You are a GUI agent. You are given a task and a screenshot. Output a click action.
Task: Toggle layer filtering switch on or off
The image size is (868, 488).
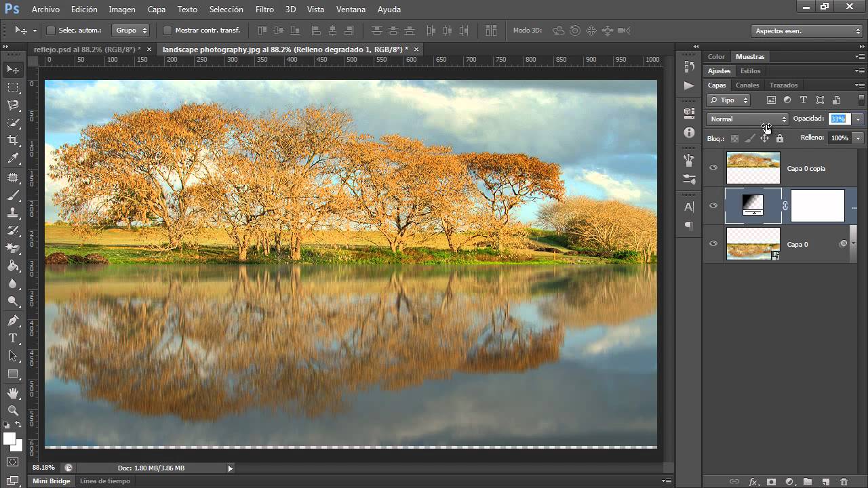point(861,100)
